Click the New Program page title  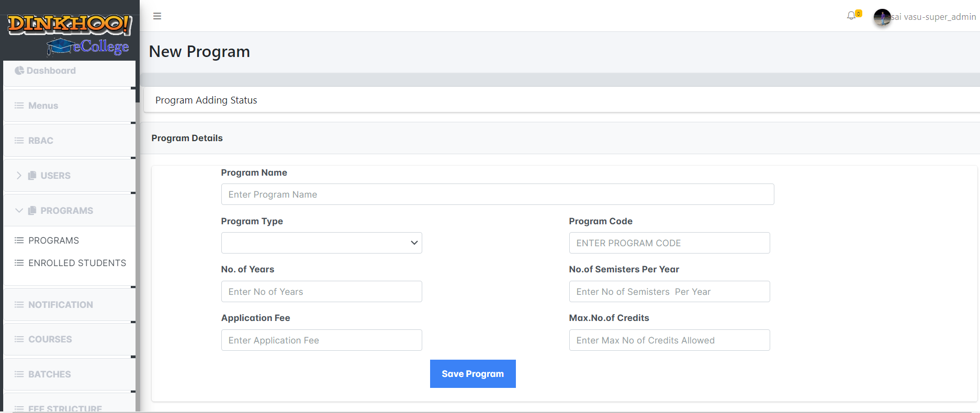point(199,52)
